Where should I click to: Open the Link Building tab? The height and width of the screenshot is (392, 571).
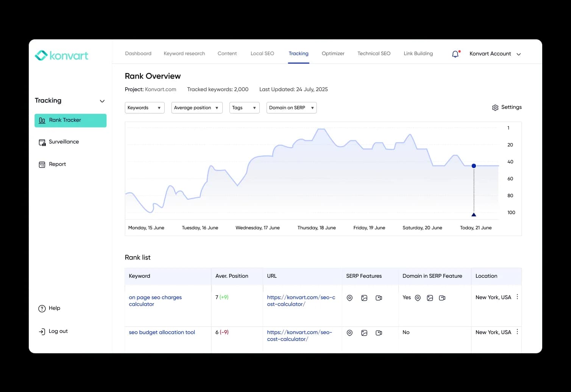click(418, 54)
